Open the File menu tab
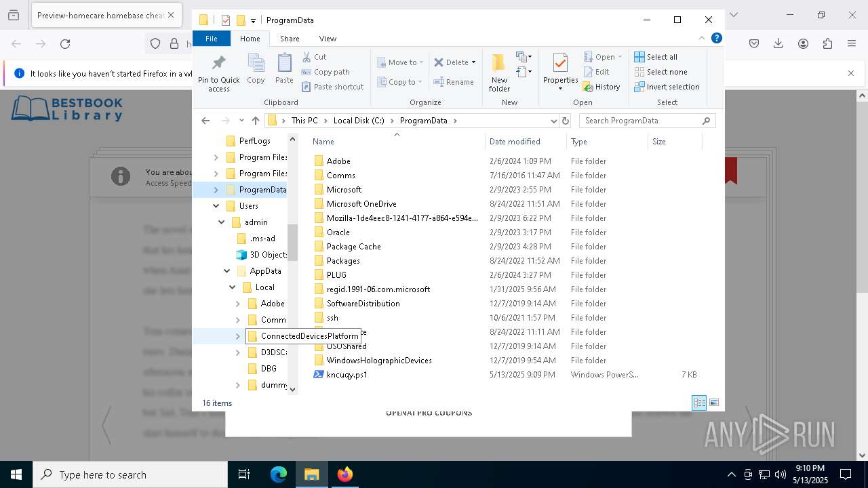Image resolution: width=868 pixels, height=488 pixels. coord(212,39)
